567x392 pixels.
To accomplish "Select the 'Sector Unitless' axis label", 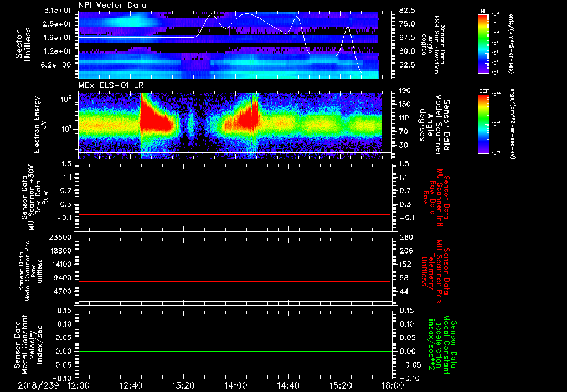I will [23, 44].
